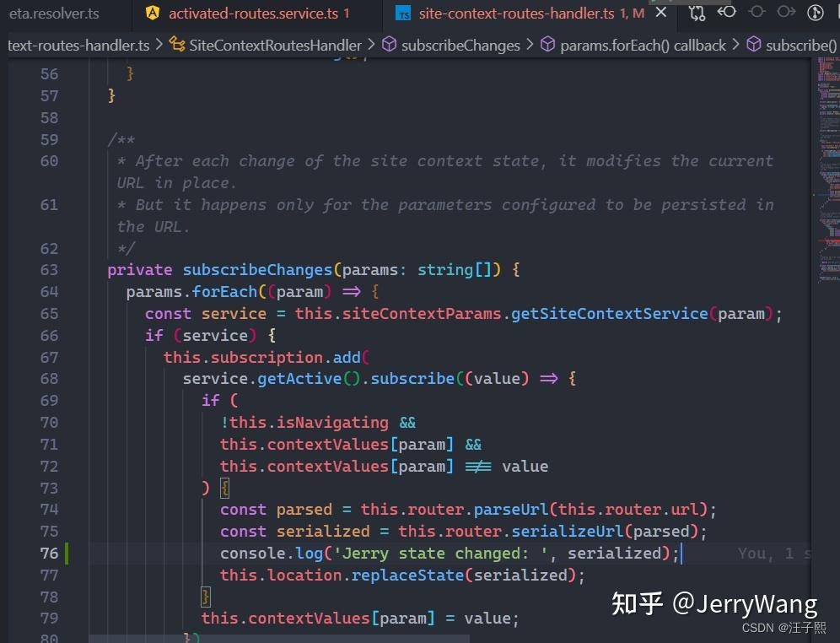Click the subscribe() breadcrumb text
This screenshot has height=643, width=840.
[x=798, y=45]
